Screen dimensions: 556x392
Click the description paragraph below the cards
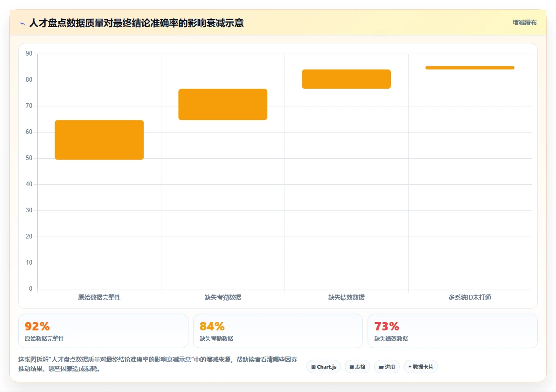(158, 364)
